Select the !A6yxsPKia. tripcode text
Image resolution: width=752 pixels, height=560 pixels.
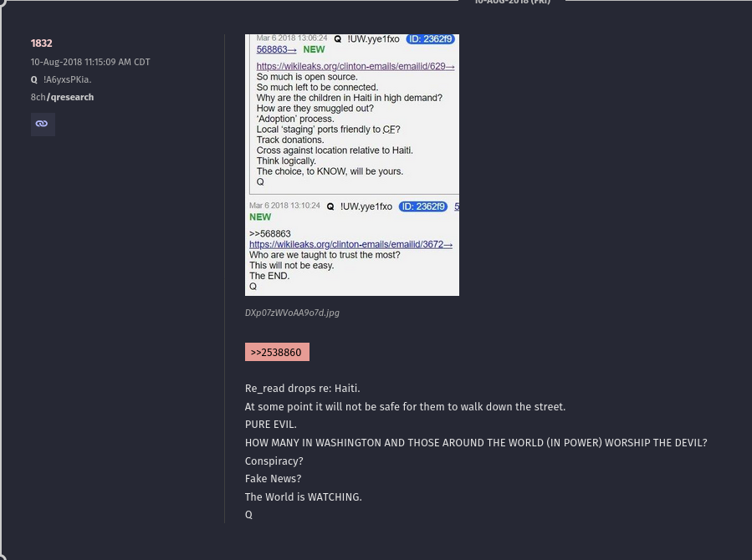point(67,79)
